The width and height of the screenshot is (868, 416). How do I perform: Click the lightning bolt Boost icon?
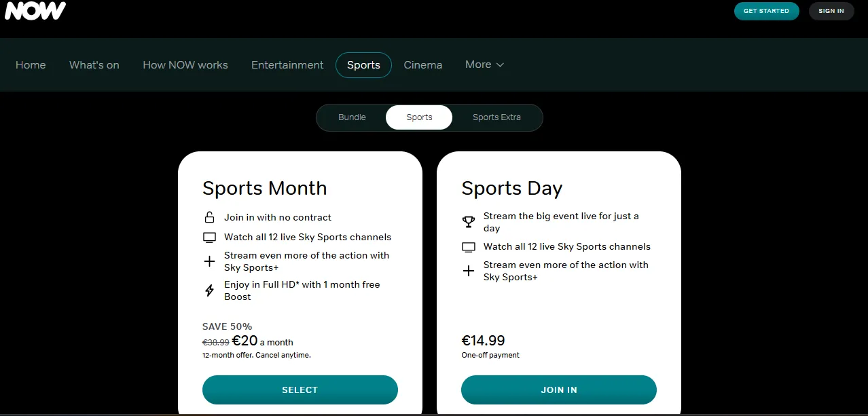(x=209, y=290)
